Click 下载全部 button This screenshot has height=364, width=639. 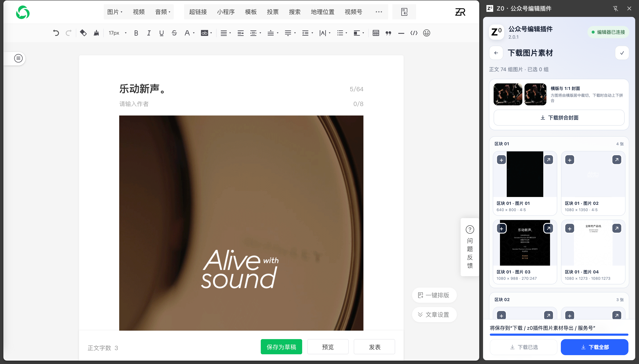pos(594,347)
